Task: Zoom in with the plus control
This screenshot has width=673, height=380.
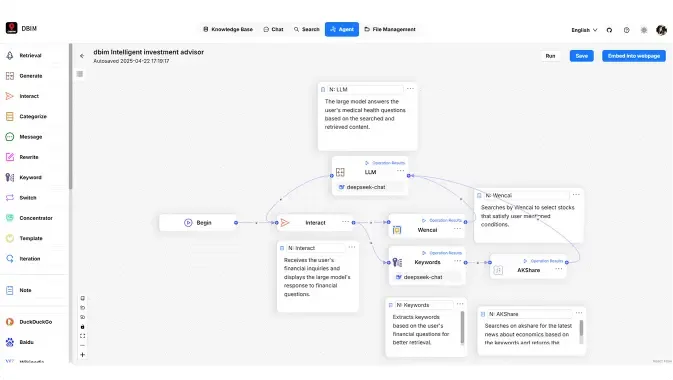Action: point(82,355)
